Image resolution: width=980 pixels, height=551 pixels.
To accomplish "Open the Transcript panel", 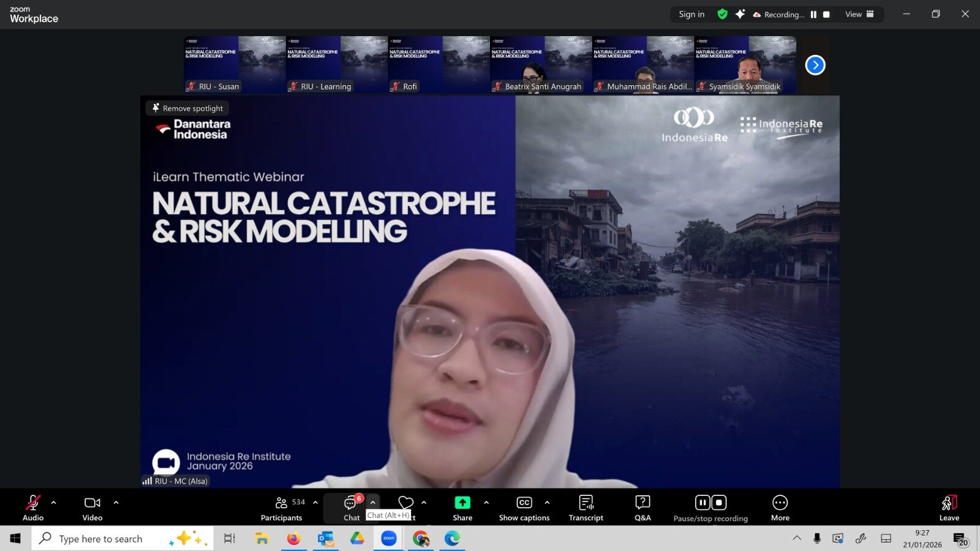I will [586, 508].
